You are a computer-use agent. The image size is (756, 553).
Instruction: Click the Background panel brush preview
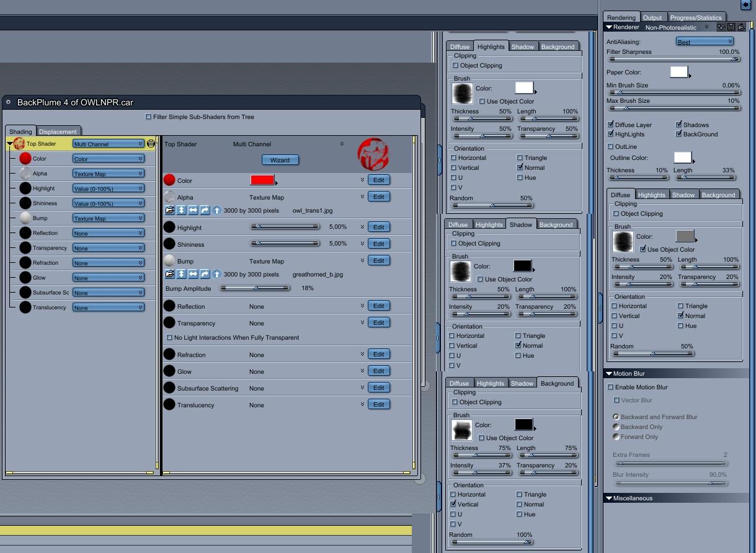(x=462, y=430)
